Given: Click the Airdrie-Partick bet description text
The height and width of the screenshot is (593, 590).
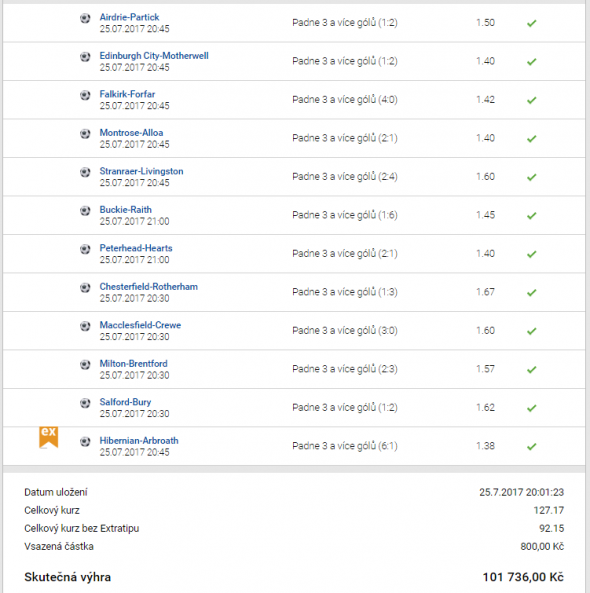Looking at the screenshot, I should coord(345,23).
